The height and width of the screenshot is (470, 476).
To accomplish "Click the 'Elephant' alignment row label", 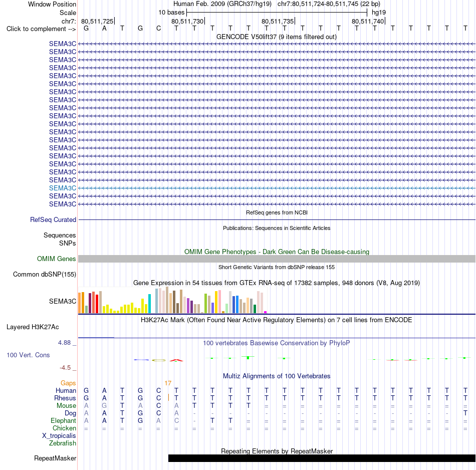I will coord(63,420).
